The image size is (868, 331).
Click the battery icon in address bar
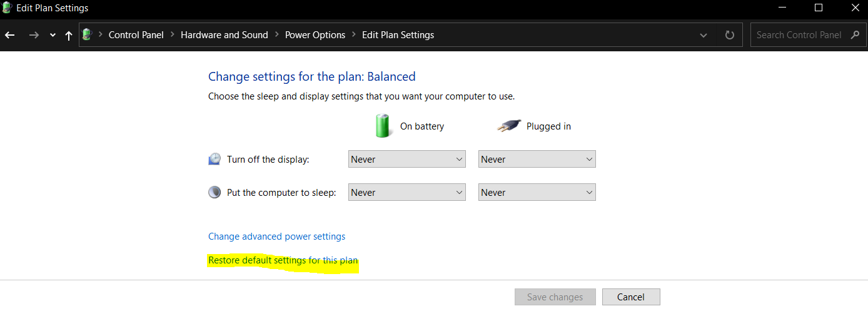[x=88, y=35]
